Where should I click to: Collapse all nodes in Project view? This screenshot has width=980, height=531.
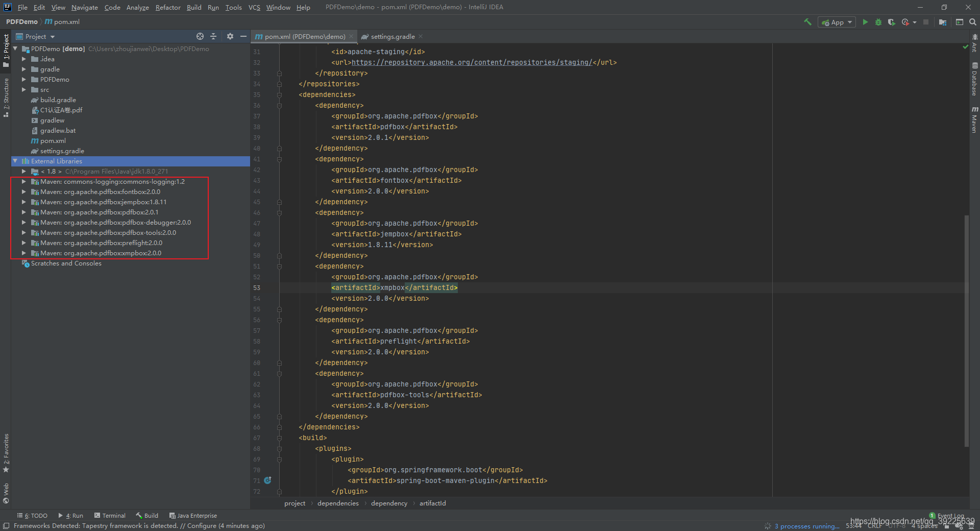(x=213, y=36)
